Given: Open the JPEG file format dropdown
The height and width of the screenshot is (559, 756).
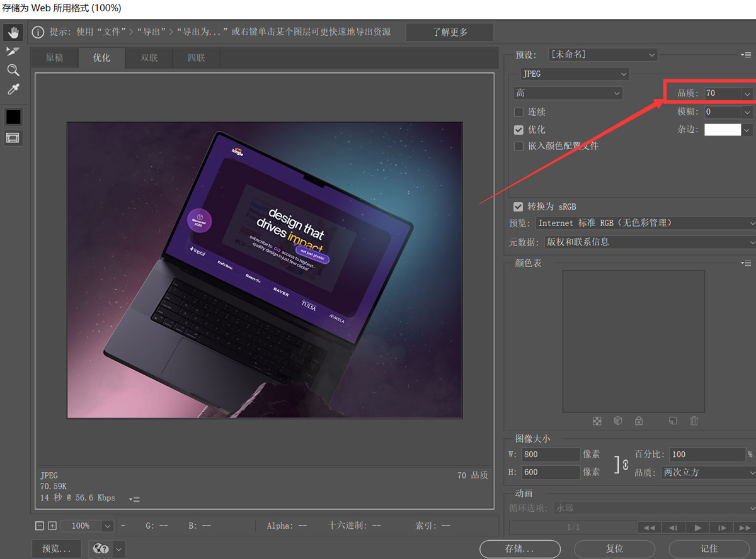Looking at the screenshot, I should pos(575,74).
